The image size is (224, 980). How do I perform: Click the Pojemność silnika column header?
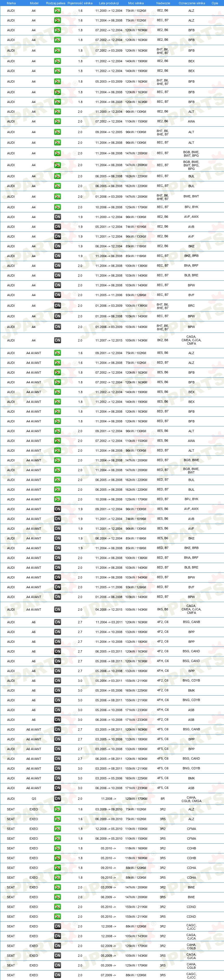pos(80,3)
